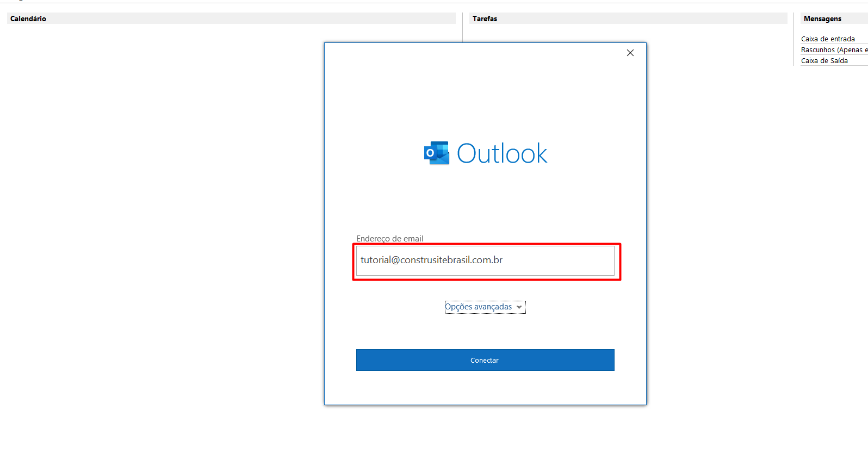This screenshot has height=453, width=868.
Task: Open Caixa de Saída folder
Action: pos(824,60)
